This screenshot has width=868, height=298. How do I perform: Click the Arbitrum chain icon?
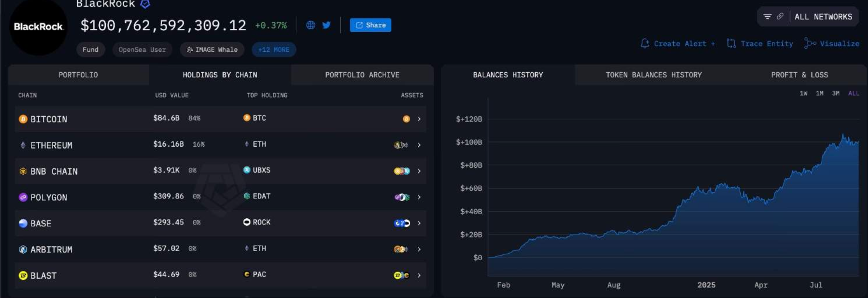pos(23,250)
